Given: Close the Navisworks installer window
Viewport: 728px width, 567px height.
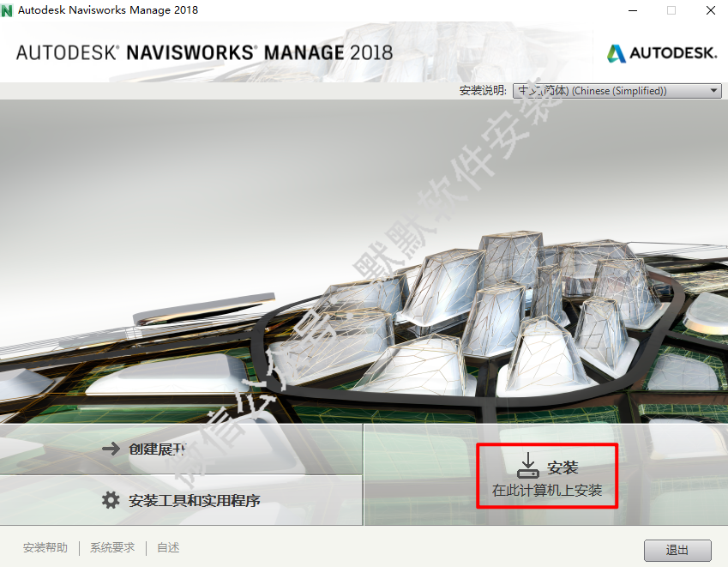Looking at the screenshot, I should pyautogui.click(x=710, y=10).
